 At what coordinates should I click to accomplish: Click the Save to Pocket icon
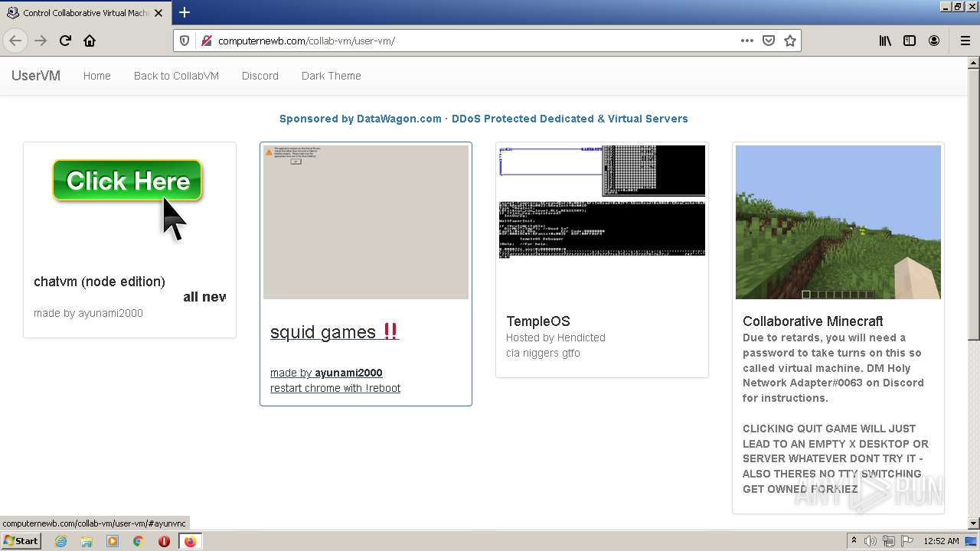[x=769, y=41]
